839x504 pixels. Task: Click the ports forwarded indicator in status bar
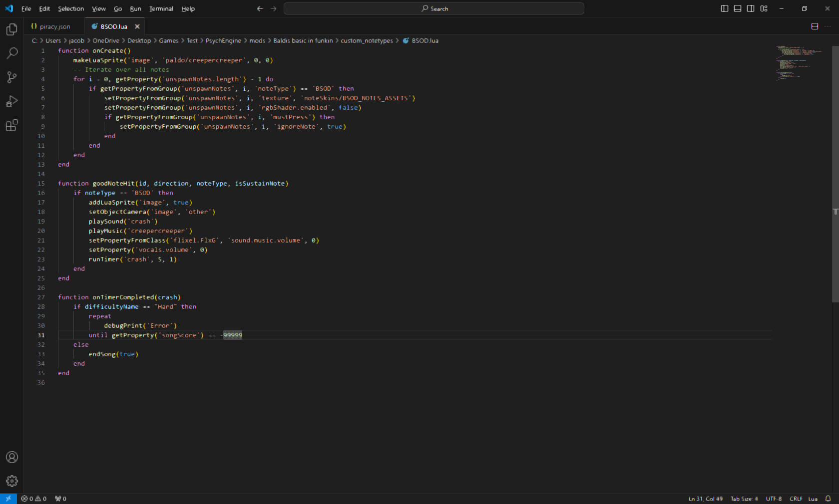60,499
